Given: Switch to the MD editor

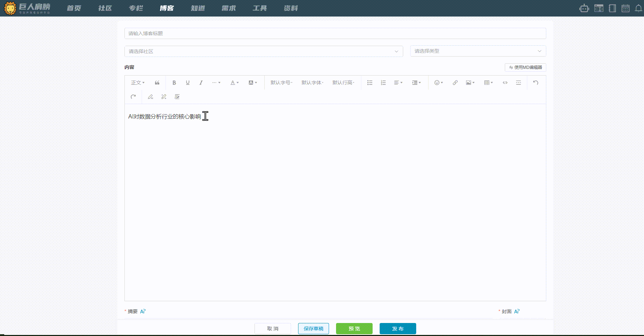Looking at the screenshot, I should click(525, 67).
